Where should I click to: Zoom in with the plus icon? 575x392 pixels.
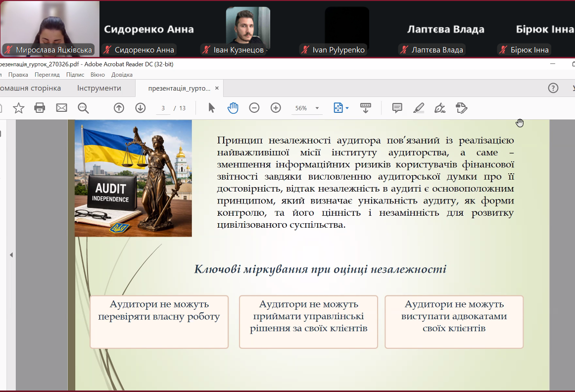(276, 108)
